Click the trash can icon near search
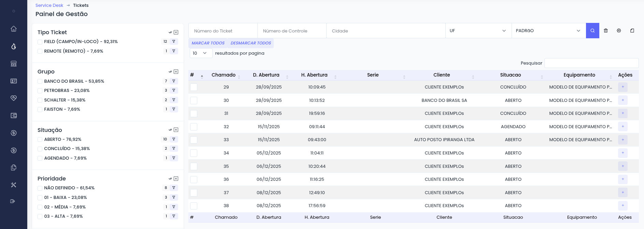This screenshot has height=229, width=644. pyautogui.click(x=606, y=31)
